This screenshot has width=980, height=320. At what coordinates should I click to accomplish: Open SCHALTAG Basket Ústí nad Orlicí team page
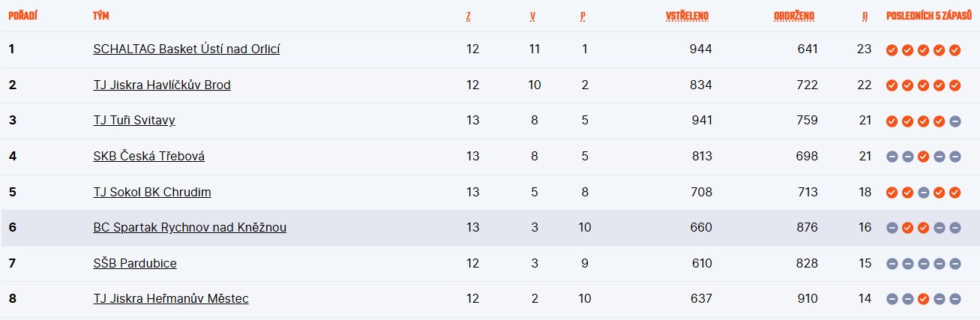[x=187, y=49]
